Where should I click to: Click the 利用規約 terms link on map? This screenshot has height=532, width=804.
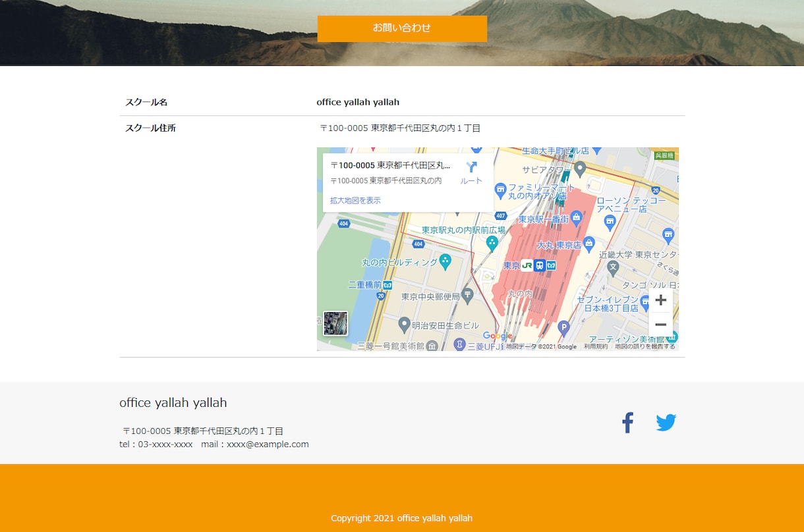pos(596,346)
